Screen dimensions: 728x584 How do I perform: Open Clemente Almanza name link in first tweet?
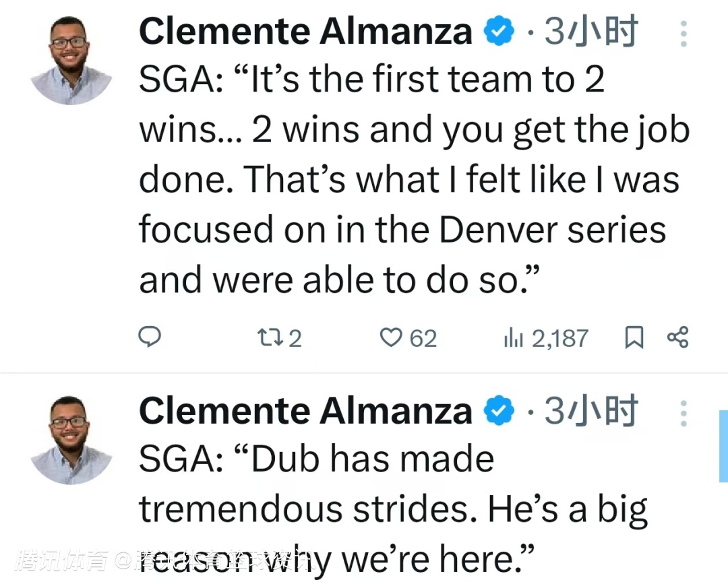click(x=305, y=32)
